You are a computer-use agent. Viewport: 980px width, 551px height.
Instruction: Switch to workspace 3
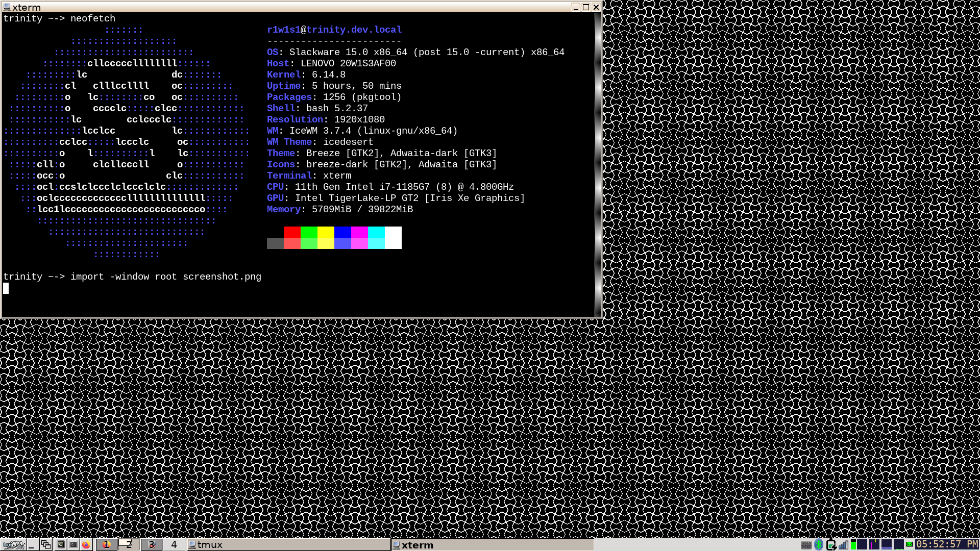[151, 545]
